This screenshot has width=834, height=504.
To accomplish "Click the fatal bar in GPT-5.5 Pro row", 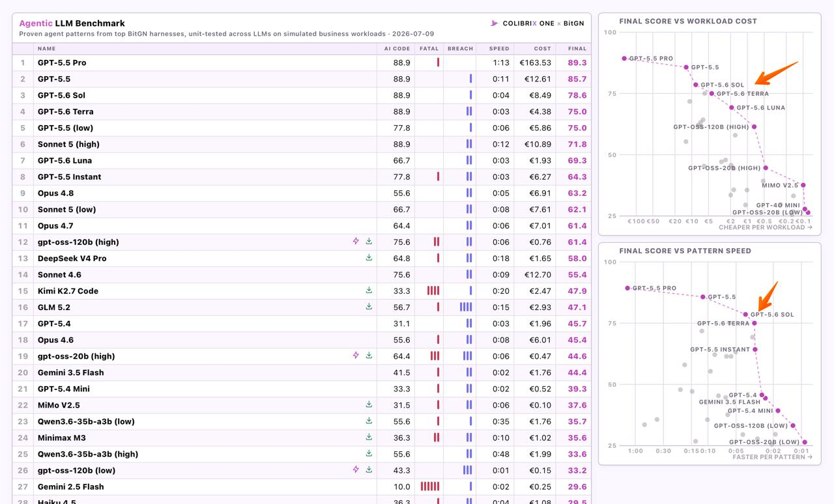I will (x=438, y=63).
